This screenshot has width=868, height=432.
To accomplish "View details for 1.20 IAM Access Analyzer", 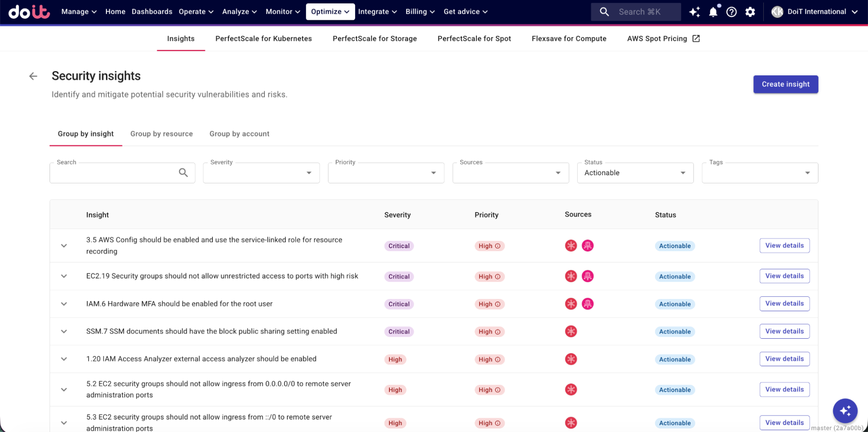I will (784, 359).
